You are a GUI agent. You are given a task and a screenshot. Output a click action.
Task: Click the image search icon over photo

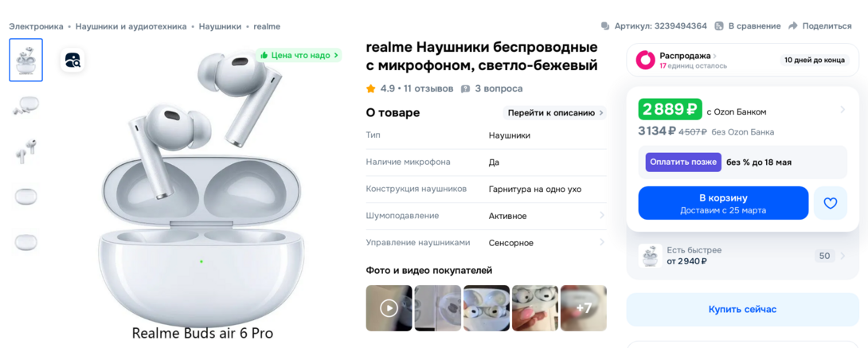pyautogui.click(x=72, y=60)
